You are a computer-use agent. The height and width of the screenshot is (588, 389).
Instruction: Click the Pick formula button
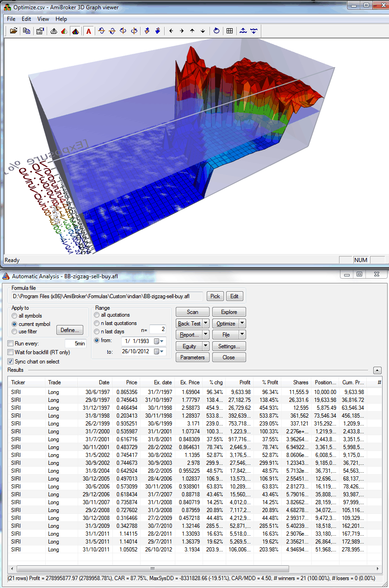click(x=216, y=296)
